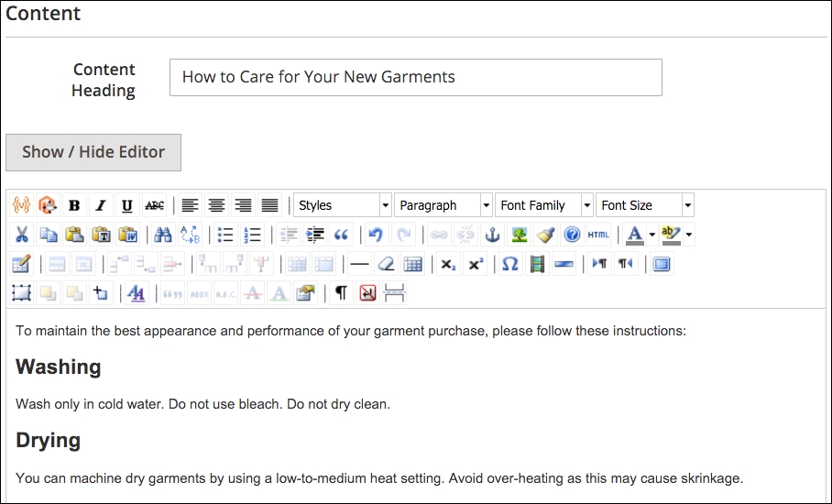Screen dimensions: 832x504
Task: Center-align the text
Action: pos(216,205)
